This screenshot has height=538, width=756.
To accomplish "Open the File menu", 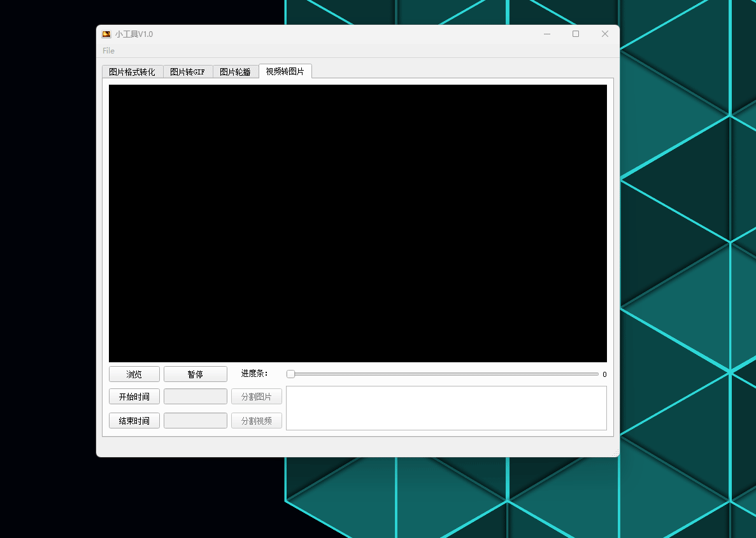I will click(x=108, y=51).
